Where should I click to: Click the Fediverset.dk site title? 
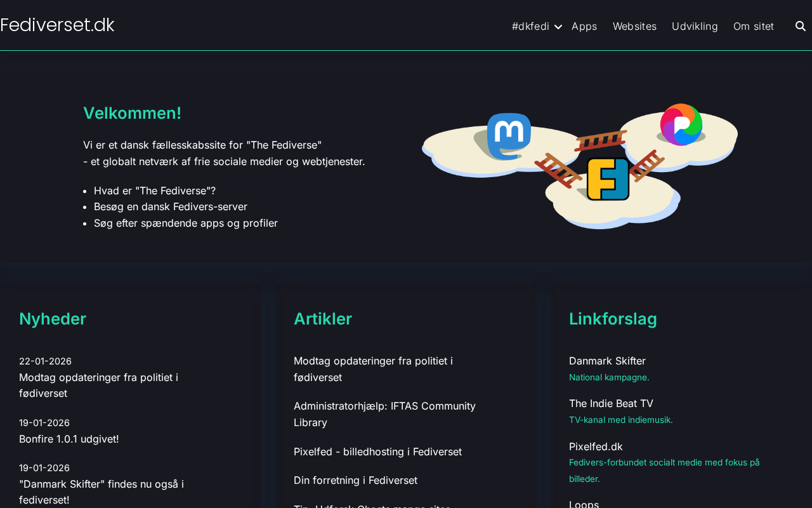tap(57, 25)
